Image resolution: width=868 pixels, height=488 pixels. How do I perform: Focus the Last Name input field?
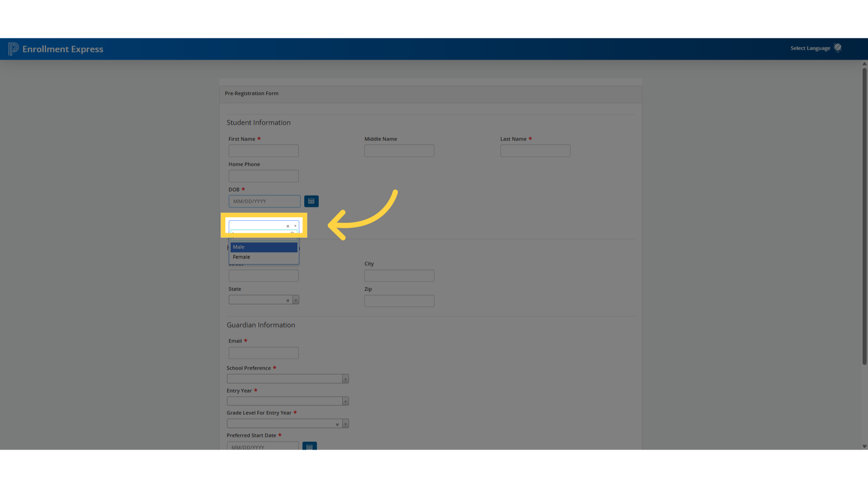tap(535, 150)
